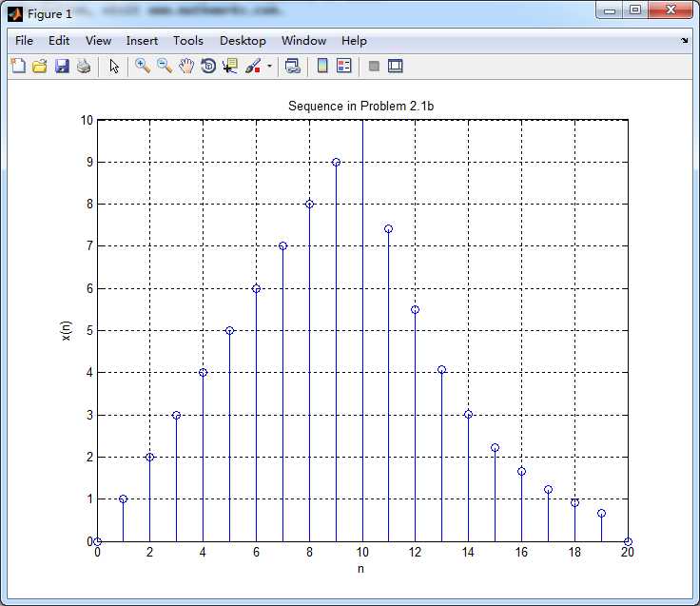The height and width of the screenshot is (606, 700).
Task: Open the Edit menu
Action: coord(59,41)
